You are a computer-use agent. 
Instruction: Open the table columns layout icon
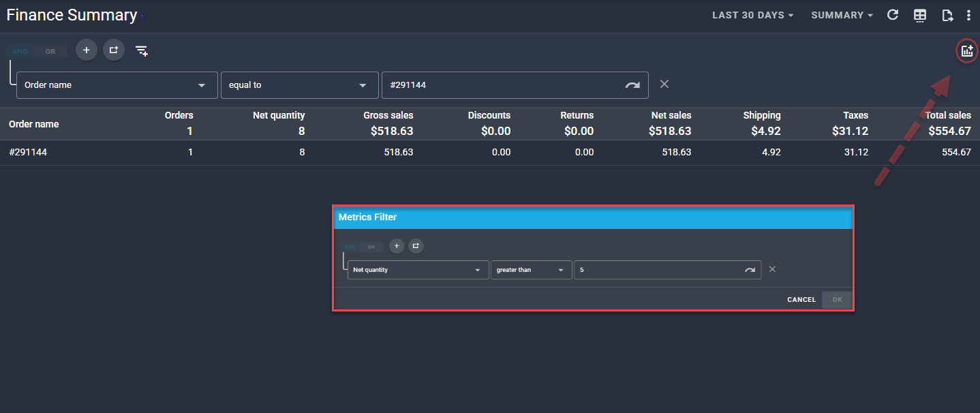pos(920,15)
